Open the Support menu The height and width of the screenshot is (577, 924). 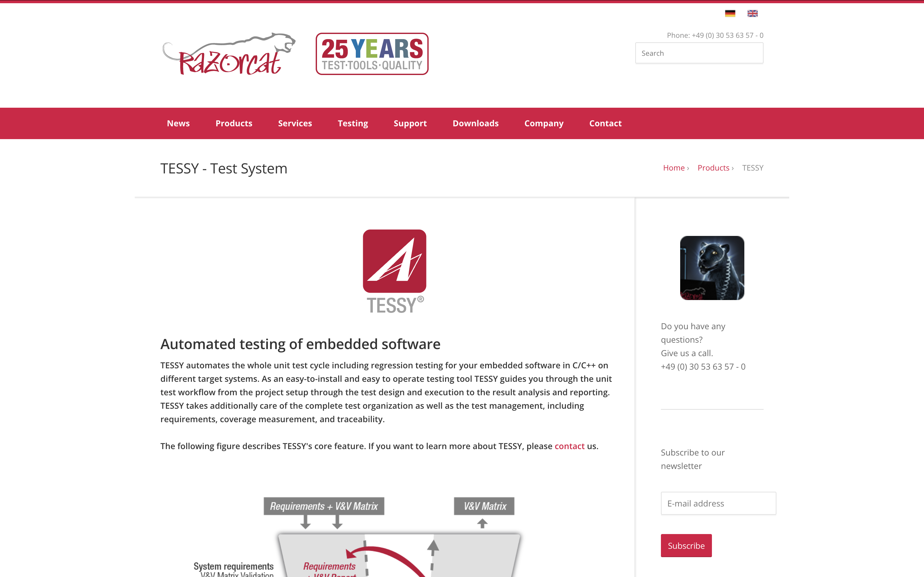pyautogui.click(x=410, y=123)
